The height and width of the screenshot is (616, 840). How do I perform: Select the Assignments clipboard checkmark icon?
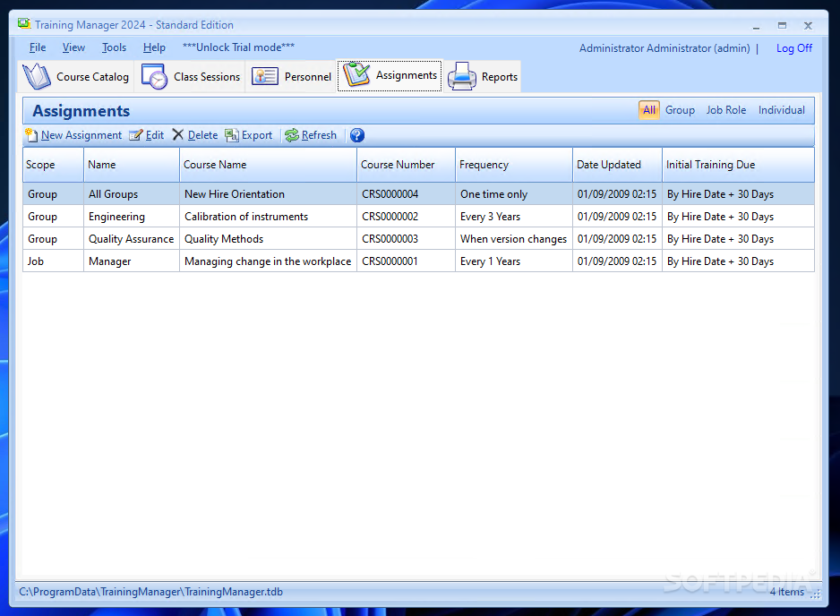[x=356, y=75]
